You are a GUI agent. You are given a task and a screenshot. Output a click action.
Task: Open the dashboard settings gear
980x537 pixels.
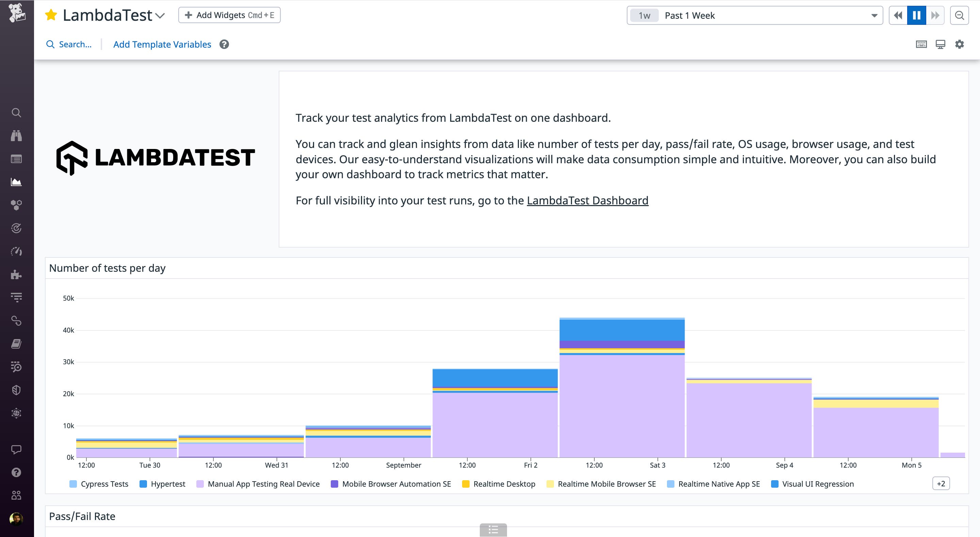point(960,44)
